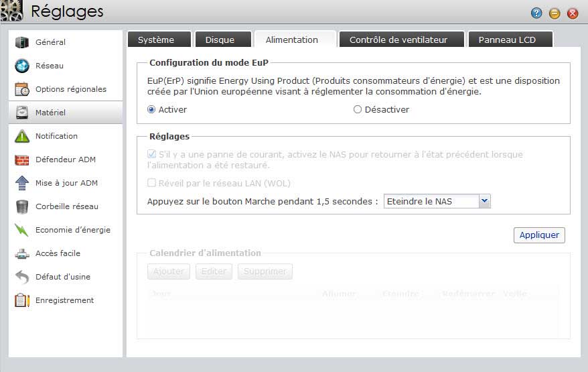
Task: Open Options régionales calendar icon
Action: 22,89
